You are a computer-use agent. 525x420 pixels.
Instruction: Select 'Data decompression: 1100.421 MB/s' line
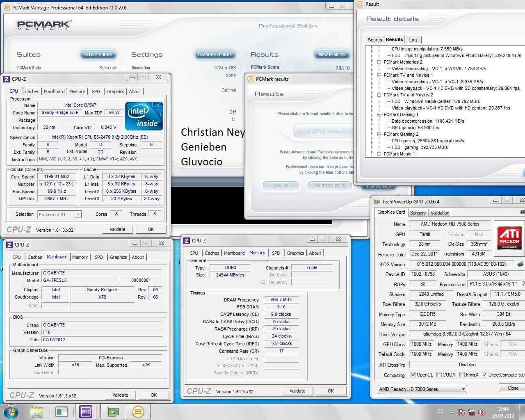(x=428, y=121)
